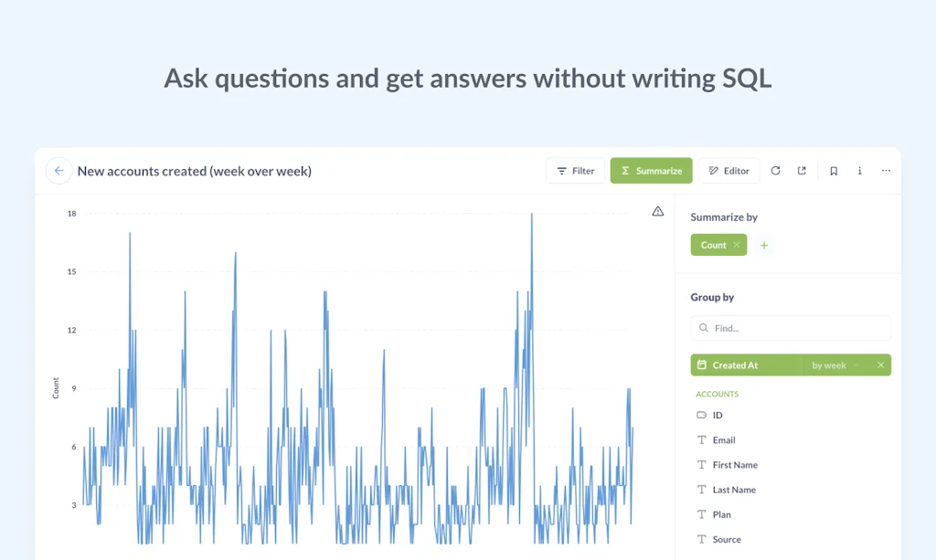Open the refresh icon to reload question data

coord(776,170)
